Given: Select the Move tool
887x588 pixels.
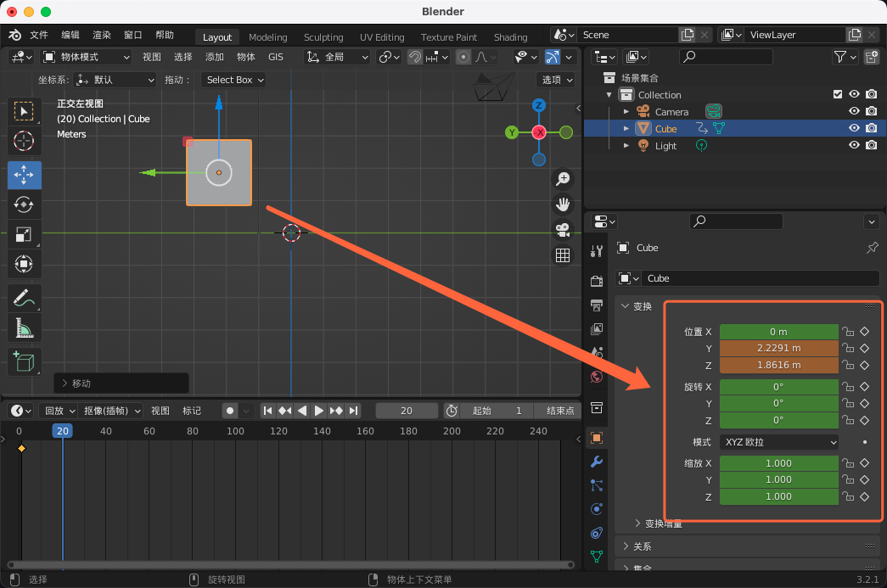Looking at the screenshot, I should point(24,175).
